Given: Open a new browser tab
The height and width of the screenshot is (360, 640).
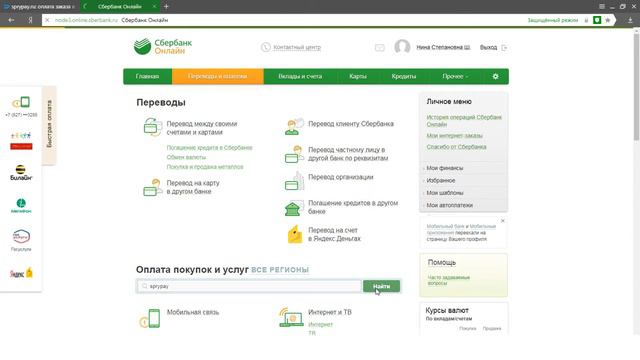Looking at the screenshot, I should pyautogui.click(x=166, y=7).
